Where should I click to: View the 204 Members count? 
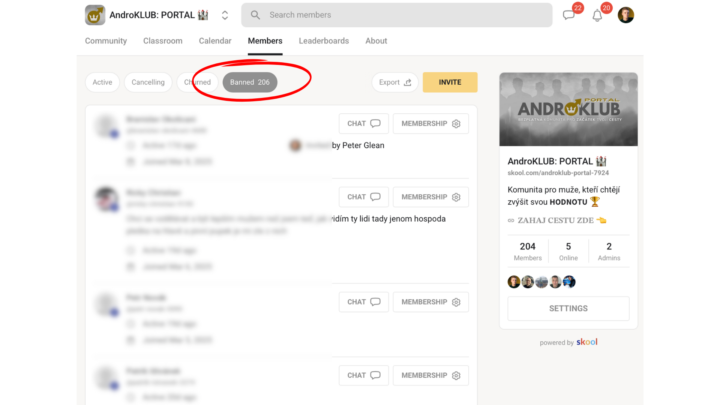tap(528, 251)
